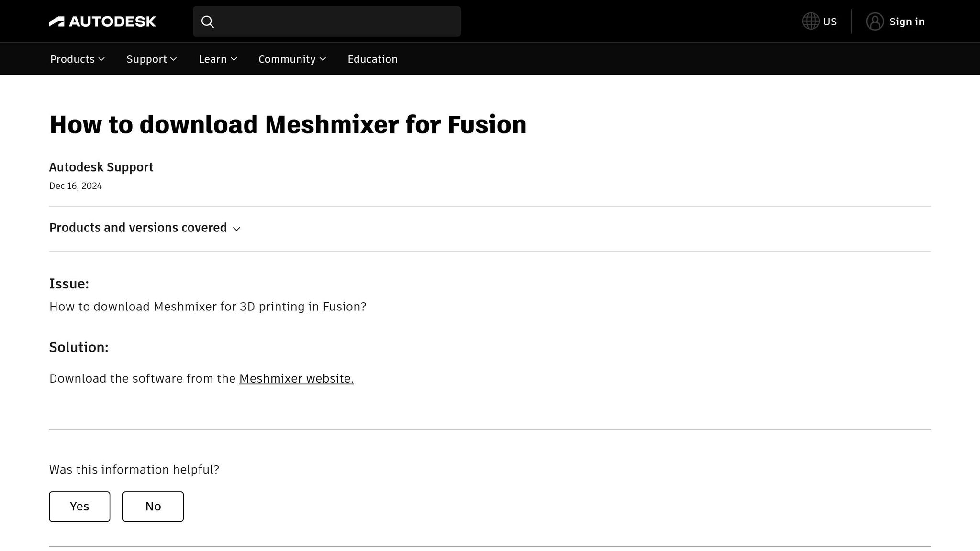Screen dimensions: 980x551
Task: Answer No to helpful question
Action: [153, 507]
